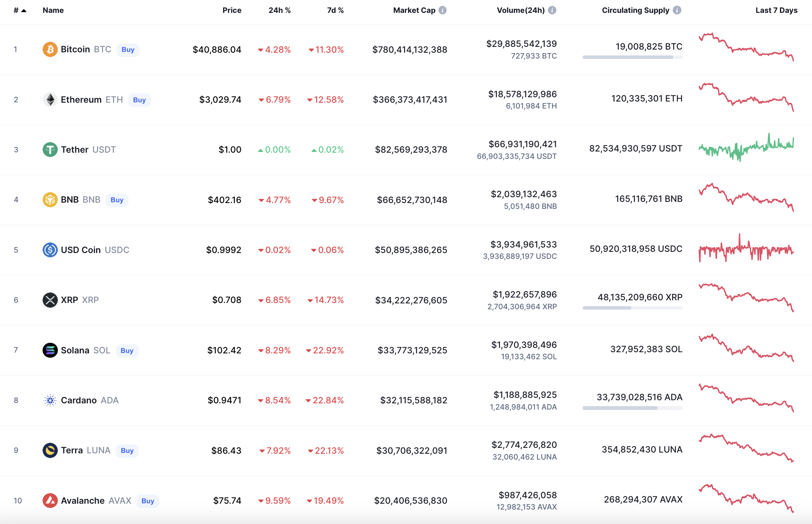The image size is (812, 524).
Task: Click the XRP black logo icon
Action: point(50,300)
